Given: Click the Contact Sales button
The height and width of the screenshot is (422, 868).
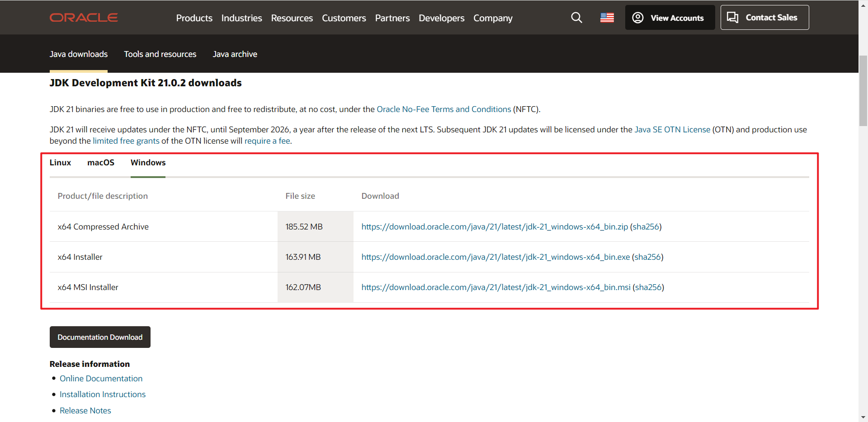Looking at the screenshot, I should [x=764, y=18].
